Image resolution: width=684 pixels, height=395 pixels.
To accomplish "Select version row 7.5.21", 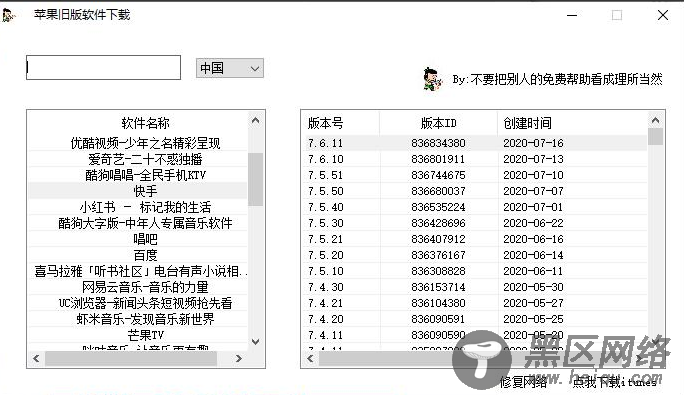I will pos(475,239).
